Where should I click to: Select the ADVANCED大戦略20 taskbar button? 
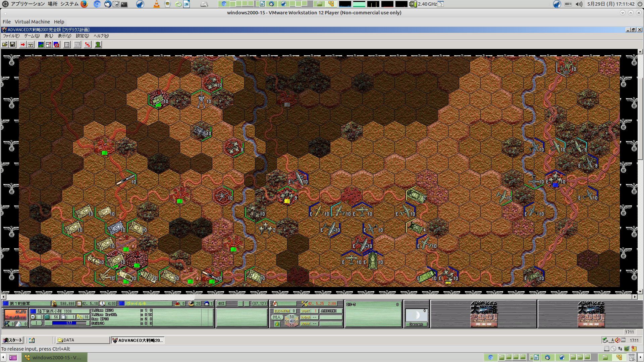click(138, 340)
